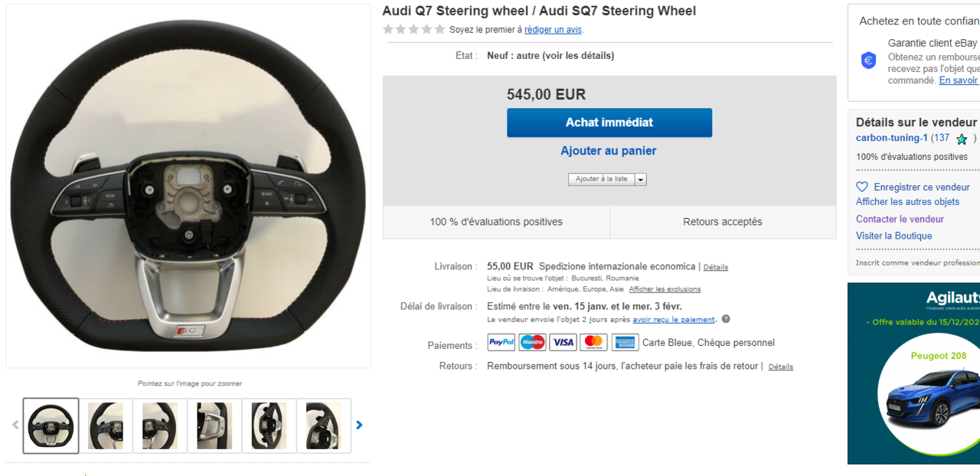The width and height of the screenshot is (980, 476).
Task: Click the Mastercard payment icon
Action: click(593, 343)
